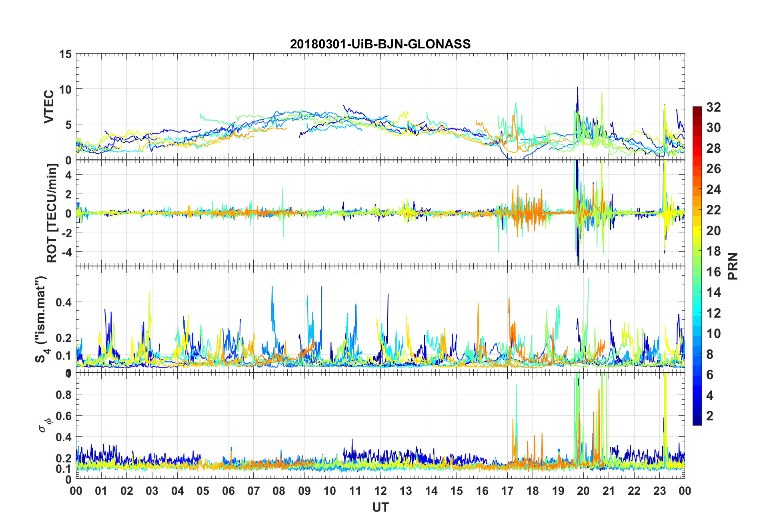Click the plot title 20180301-UiB-BJN-GLONASS

380,44
